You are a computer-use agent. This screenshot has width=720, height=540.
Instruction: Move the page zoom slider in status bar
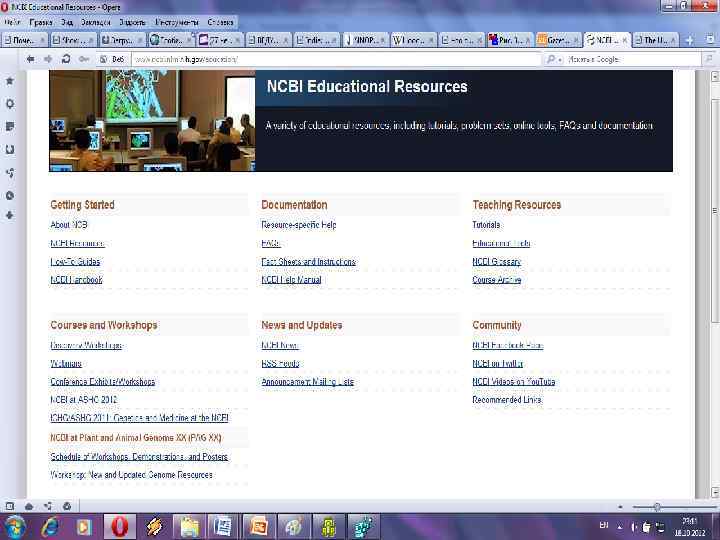[x=657, y=507]
